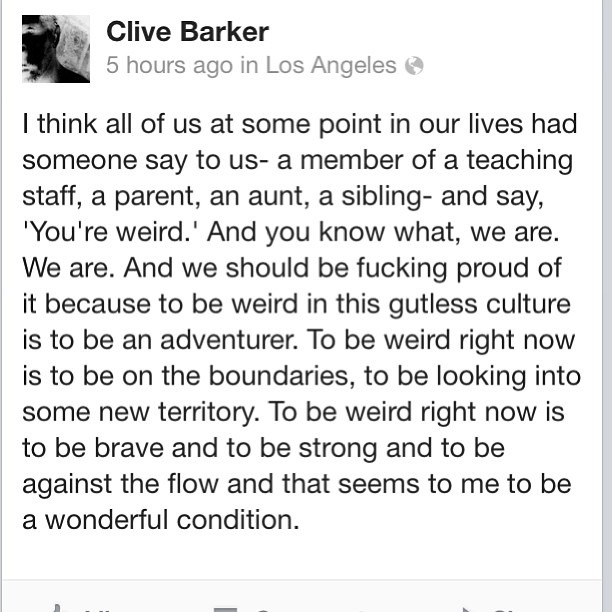Click the globe public audience icon
This screenshot has height=612, width=612.
414,65
